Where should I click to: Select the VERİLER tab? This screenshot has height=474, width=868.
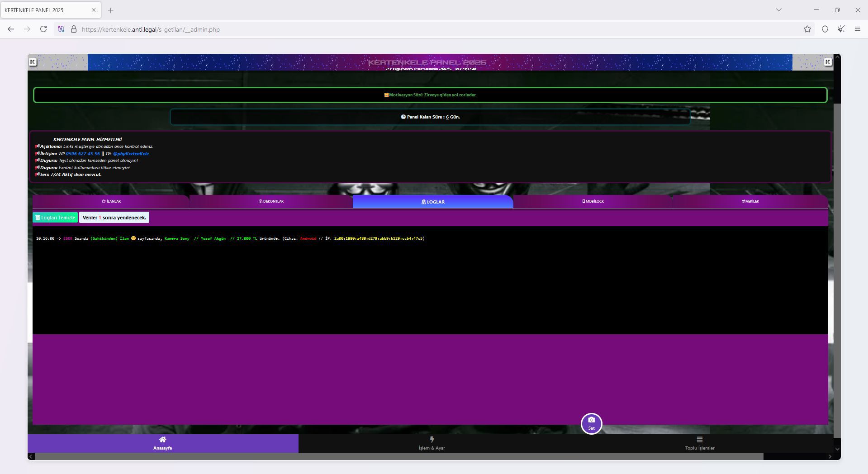(x=750, y=202)
